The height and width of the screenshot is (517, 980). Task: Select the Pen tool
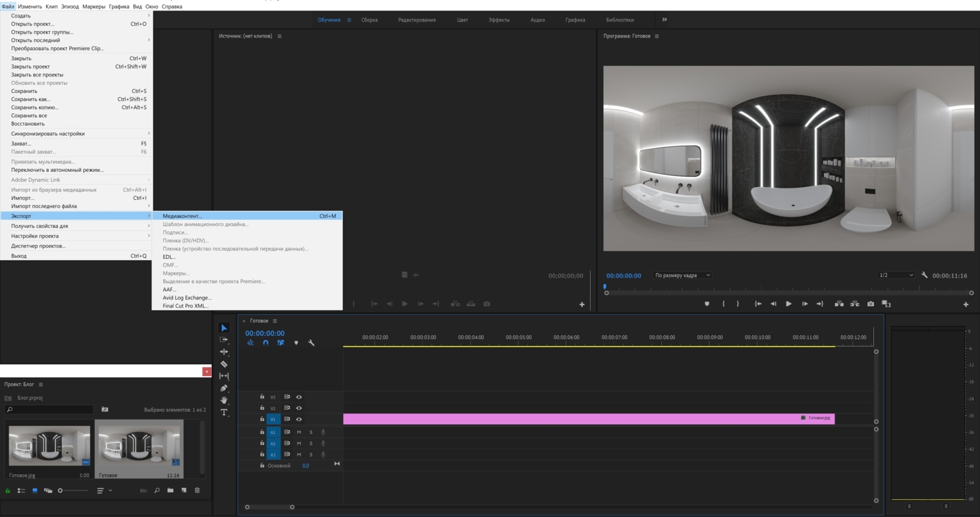224,388
